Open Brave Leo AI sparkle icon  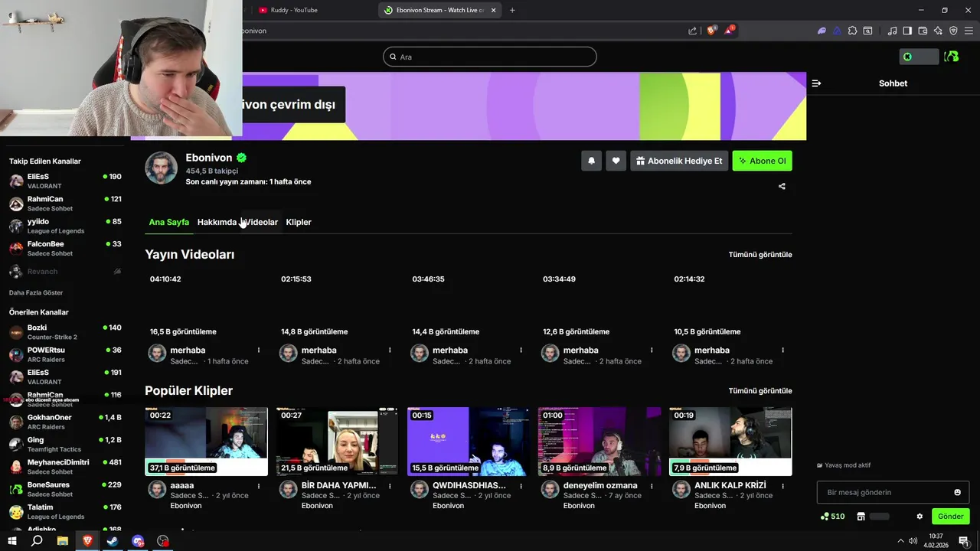point(938,31)
